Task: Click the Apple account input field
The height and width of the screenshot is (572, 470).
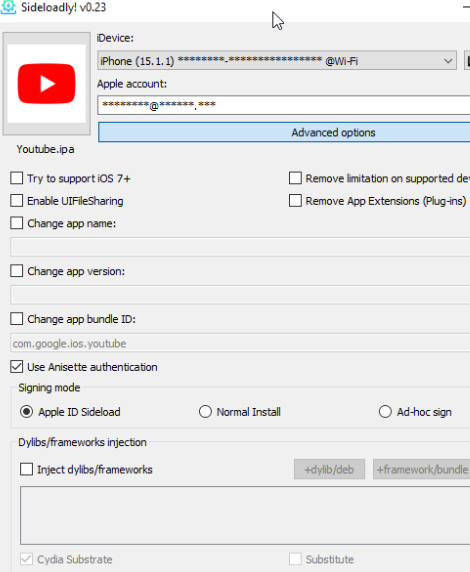Action: pyautogui.click(x=284, y=105)
